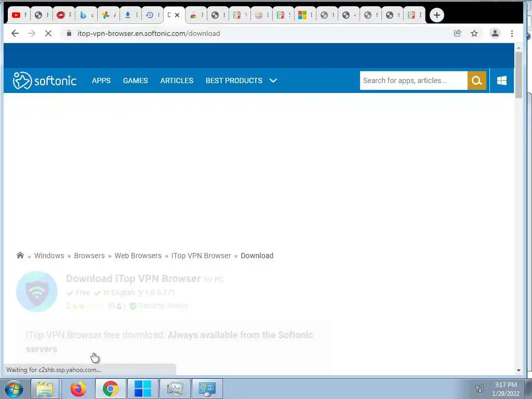Switch to the History clock tab
This screenshot has height=399, width=532.
pyautogui.click(x=153, y=15)
